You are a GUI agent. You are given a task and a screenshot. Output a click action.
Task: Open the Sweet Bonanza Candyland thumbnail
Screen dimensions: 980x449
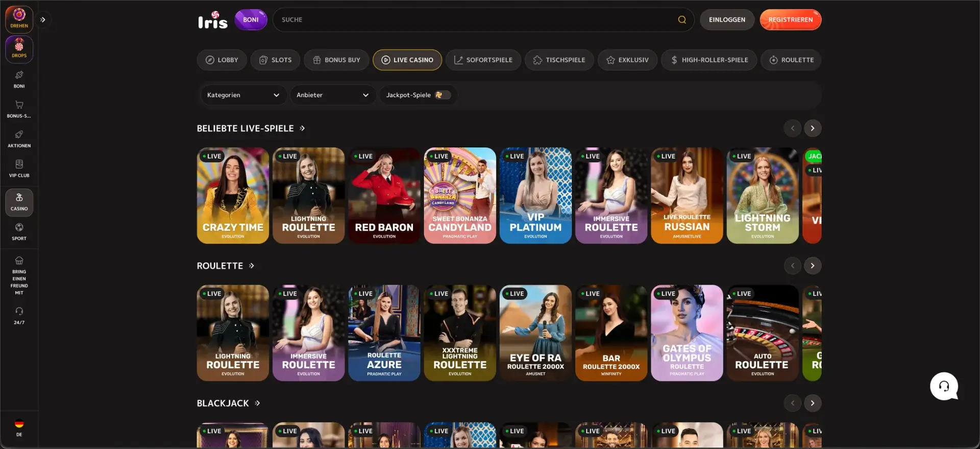pyautogui.click(x=460, y=196)
